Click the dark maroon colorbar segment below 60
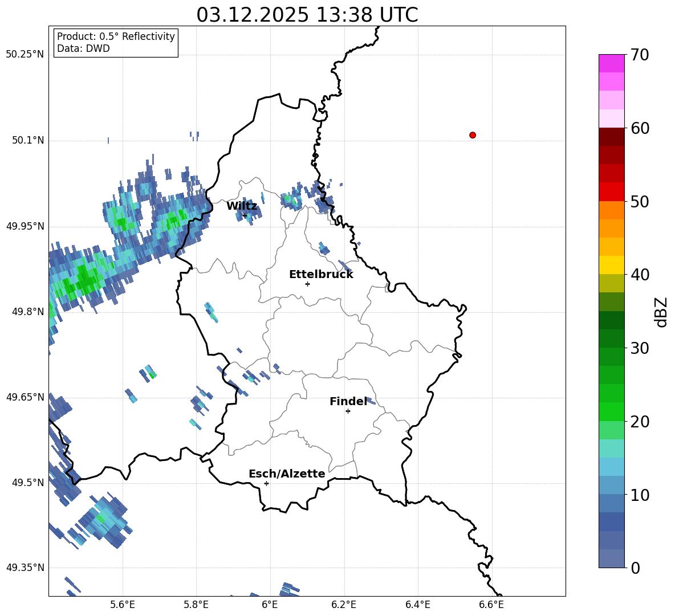 (611, 137)
